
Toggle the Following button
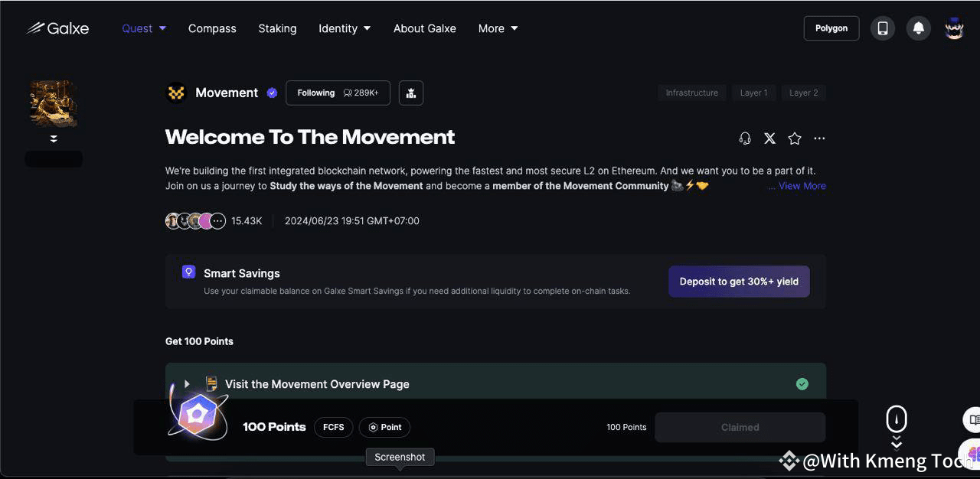338,93
